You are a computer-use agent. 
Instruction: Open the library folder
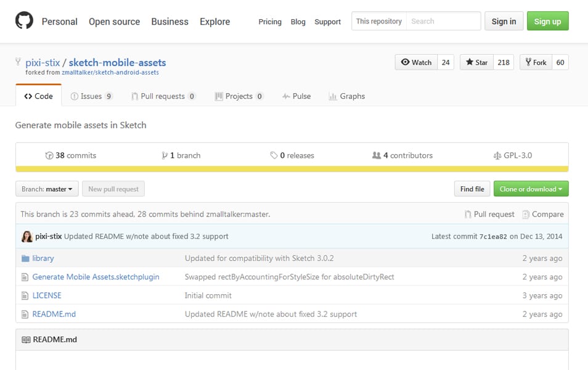click(43, 258)
